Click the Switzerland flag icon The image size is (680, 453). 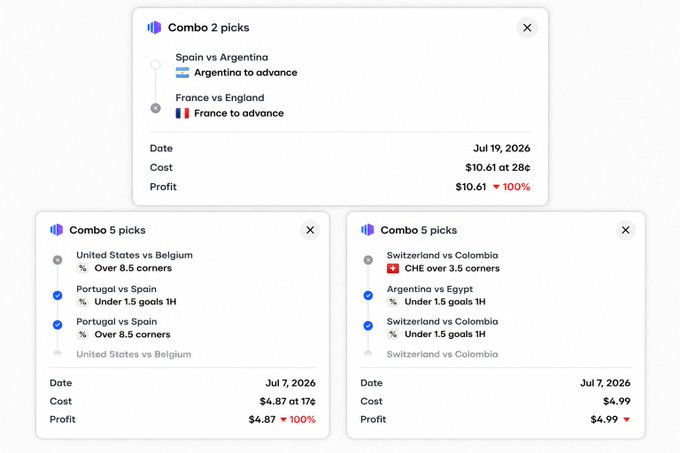click(393, 269)
